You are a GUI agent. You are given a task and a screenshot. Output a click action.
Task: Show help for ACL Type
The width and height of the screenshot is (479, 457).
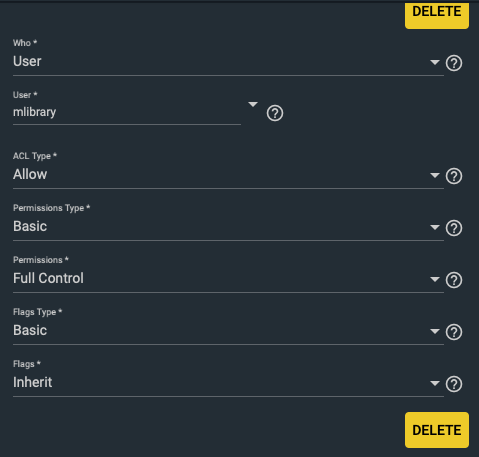tap(454, 176)
